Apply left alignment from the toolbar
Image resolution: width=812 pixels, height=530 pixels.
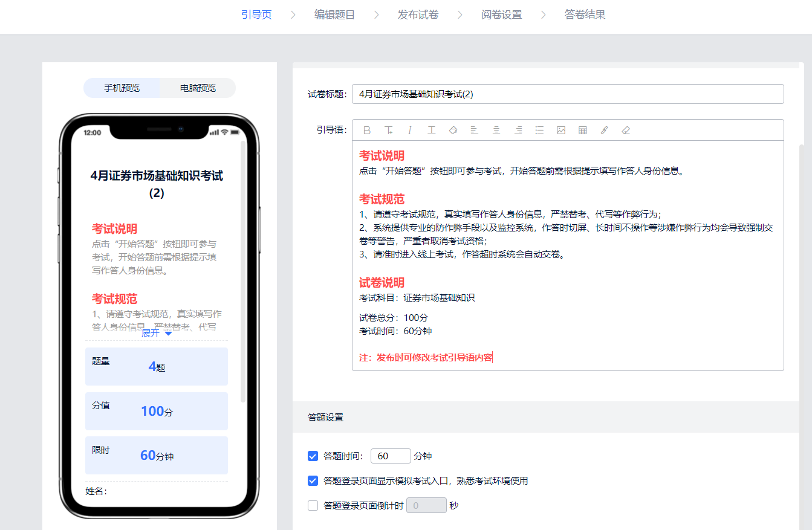(x=475, y=130)
